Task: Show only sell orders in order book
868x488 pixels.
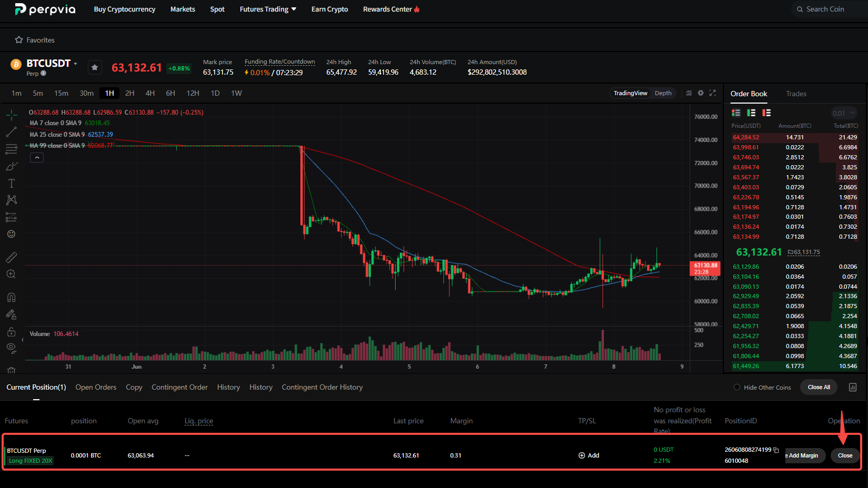Action: tap(766, 113)
